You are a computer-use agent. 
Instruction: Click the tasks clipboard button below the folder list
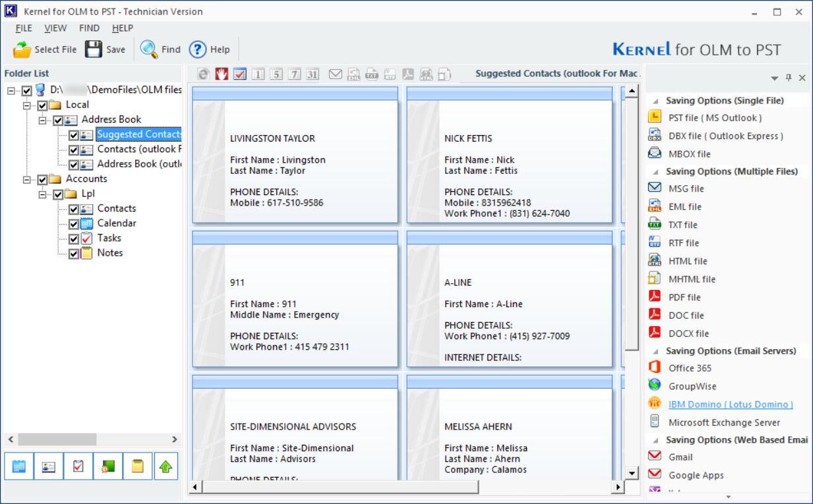[x=78, y=466]
